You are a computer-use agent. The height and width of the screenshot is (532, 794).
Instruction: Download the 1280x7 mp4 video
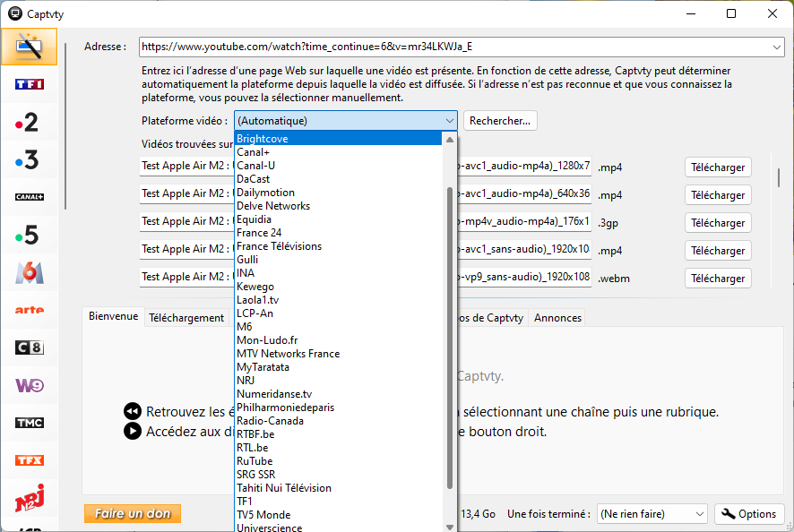pos(718,167)
